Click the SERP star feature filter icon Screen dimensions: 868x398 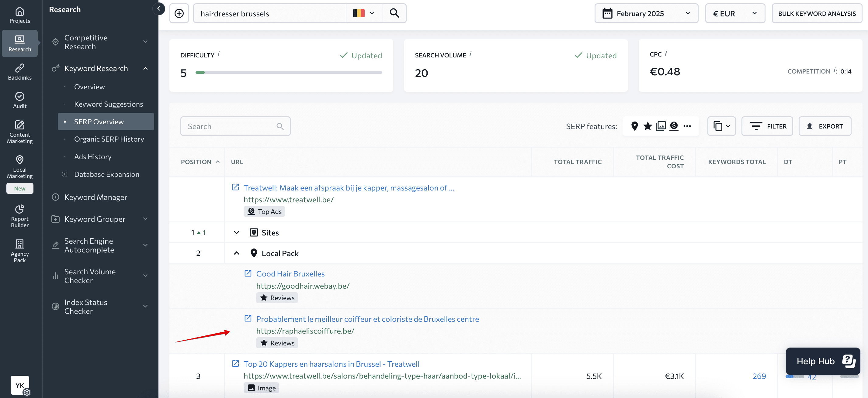point(647,126)
